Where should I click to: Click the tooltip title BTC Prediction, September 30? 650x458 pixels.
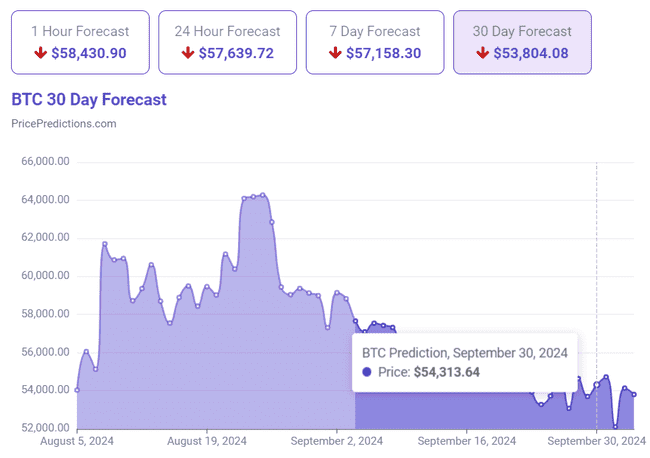point(464,352)
